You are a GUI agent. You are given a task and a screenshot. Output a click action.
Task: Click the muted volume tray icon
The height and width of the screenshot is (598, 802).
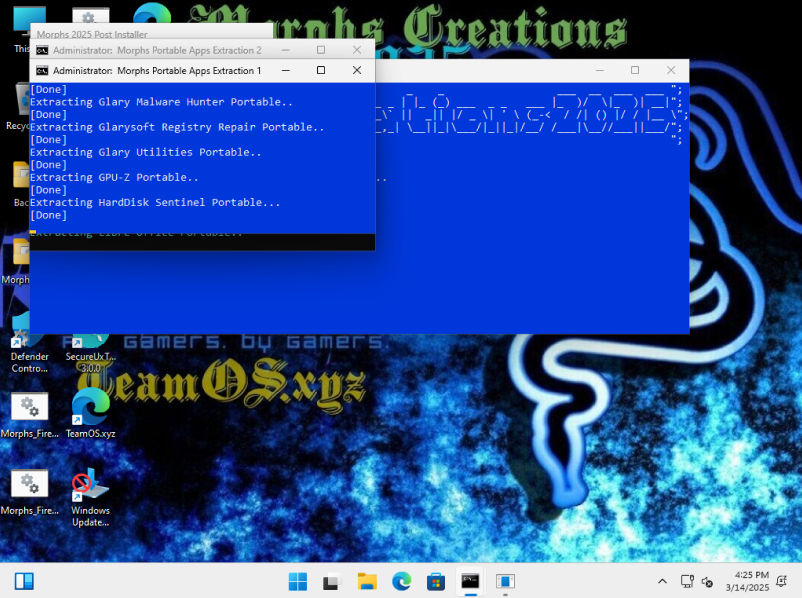coord(707,582)
